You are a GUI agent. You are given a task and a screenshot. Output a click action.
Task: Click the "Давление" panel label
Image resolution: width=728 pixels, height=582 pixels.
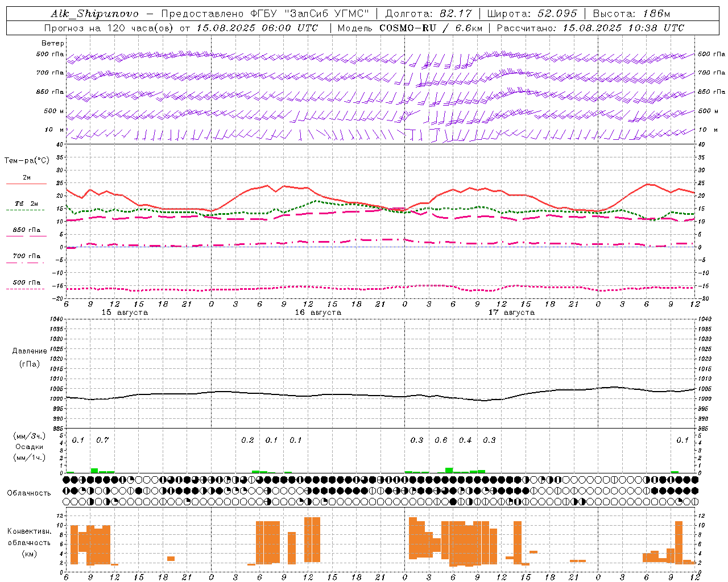[30, 351]
